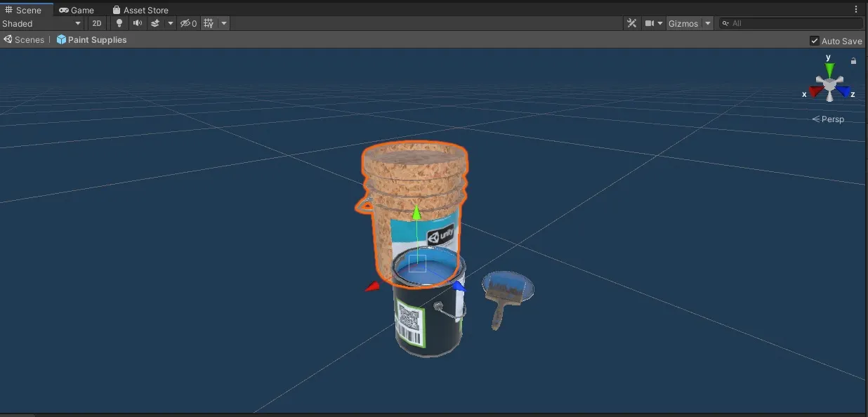The height and width of the screenshot is (417, 868).
Task: Click the green Y axis cone on orientation gizmo
Action: tap(829, 69)
